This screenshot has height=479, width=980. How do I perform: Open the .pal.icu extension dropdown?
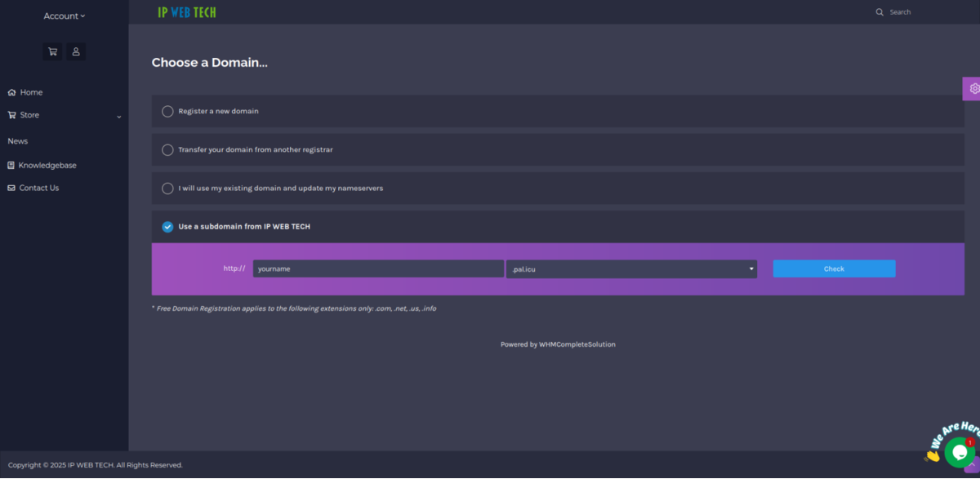pyautogui.click(x=631, y=268)
